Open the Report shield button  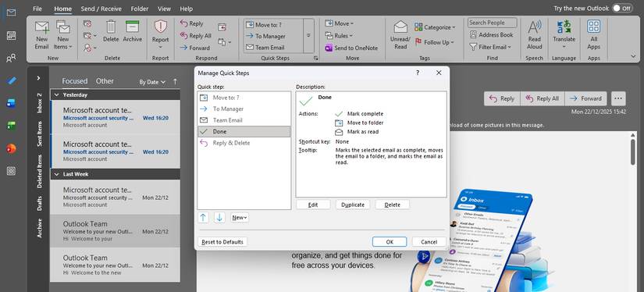click(x=160, y=34)
